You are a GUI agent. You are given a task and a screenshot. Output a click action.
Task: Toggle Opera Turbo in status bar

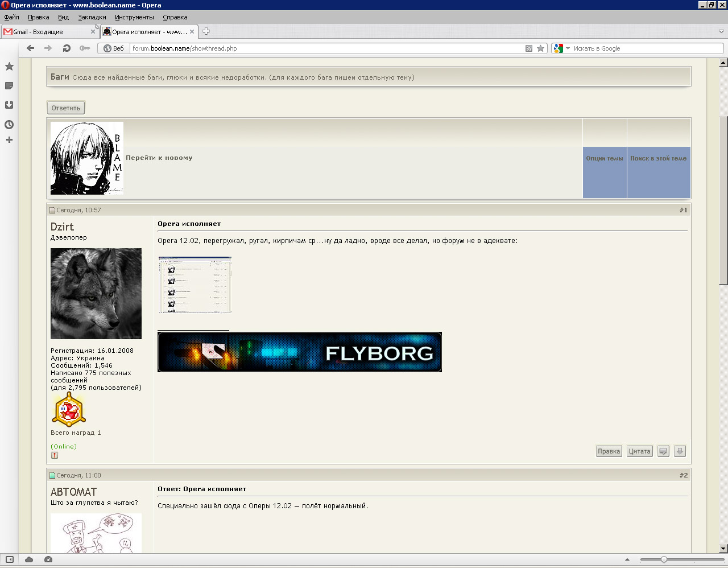coord(48,559)
